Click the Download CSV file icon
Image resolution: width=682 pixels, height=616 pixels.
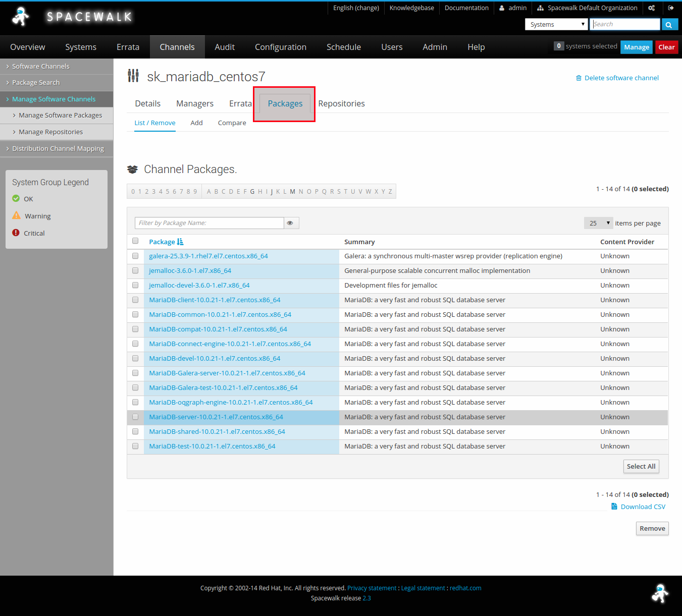(614, 507)
